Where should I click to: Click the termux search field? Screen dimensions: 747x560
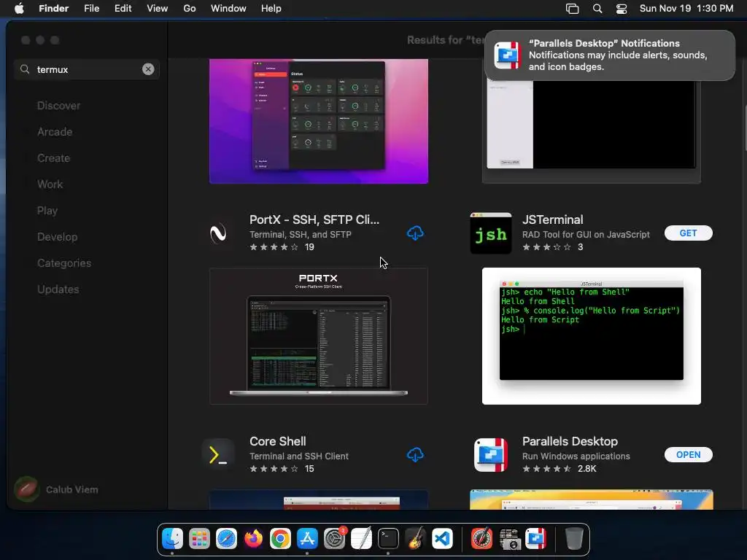pyautogui.click(x=87, y=69)
